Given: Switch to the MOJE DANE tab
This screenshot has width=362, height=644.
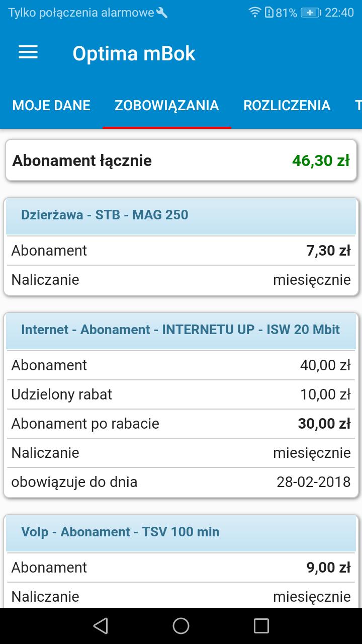Looking at the screenshot, I should (51, 106).
